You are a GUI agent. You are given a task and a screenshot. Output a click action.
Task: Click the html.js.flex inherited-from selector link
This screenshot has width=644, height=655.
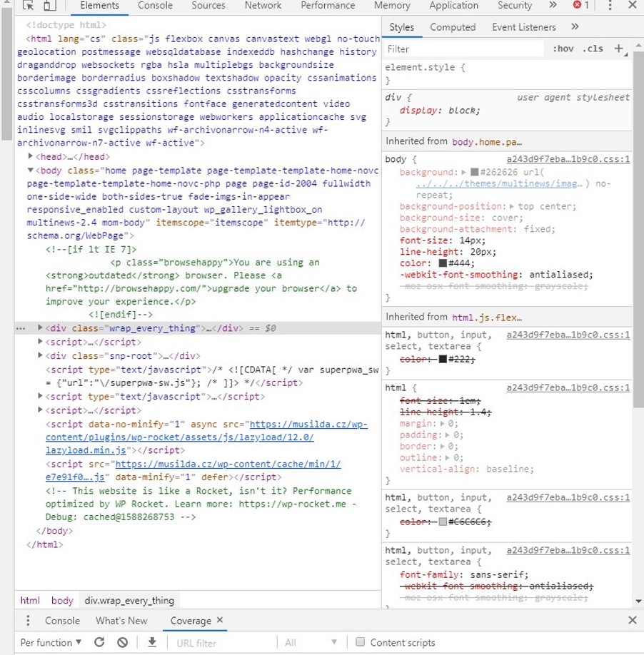pos(487,318)
